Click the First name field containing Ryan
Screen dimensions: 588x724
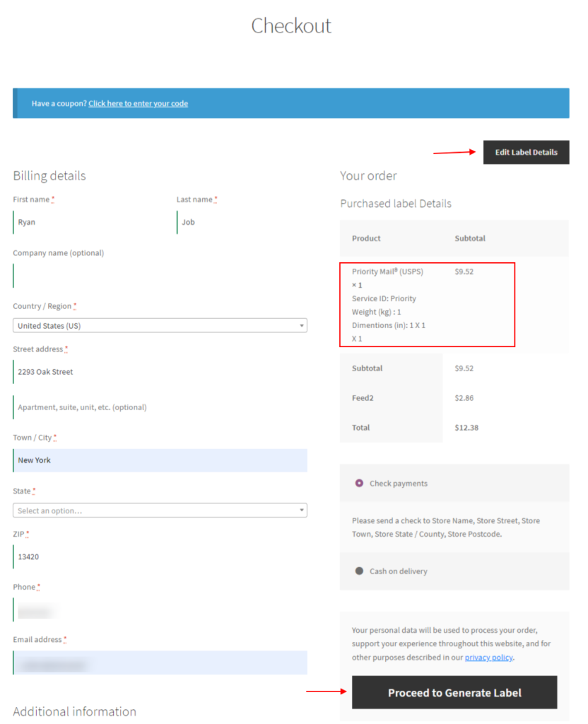(85, 222)
